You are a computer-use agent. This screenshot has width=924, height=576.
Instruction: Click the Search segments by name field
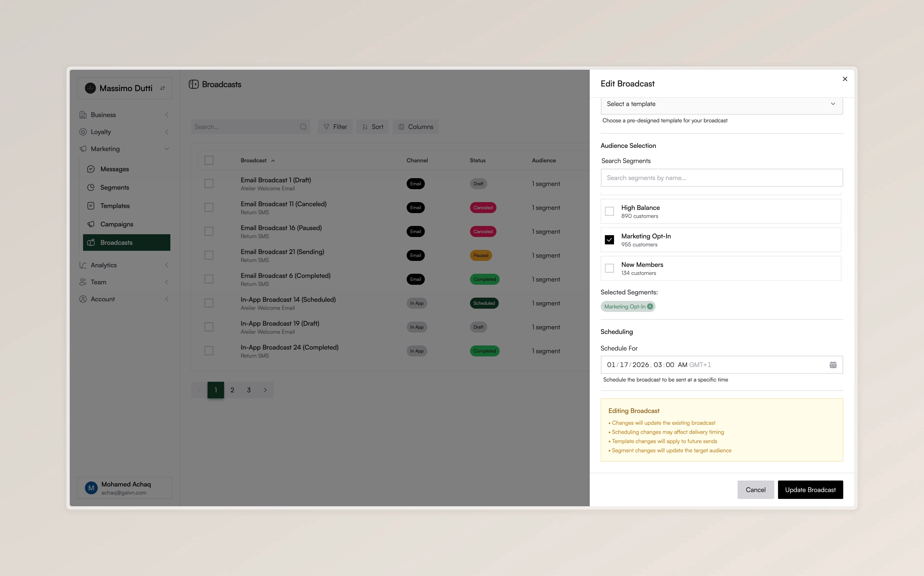click(721, 178)
